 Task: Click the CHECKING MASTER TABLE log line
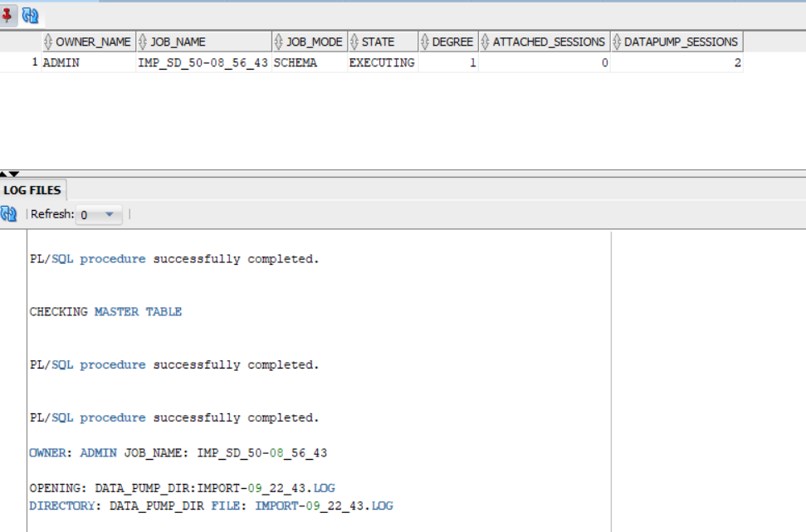(105, 312)
